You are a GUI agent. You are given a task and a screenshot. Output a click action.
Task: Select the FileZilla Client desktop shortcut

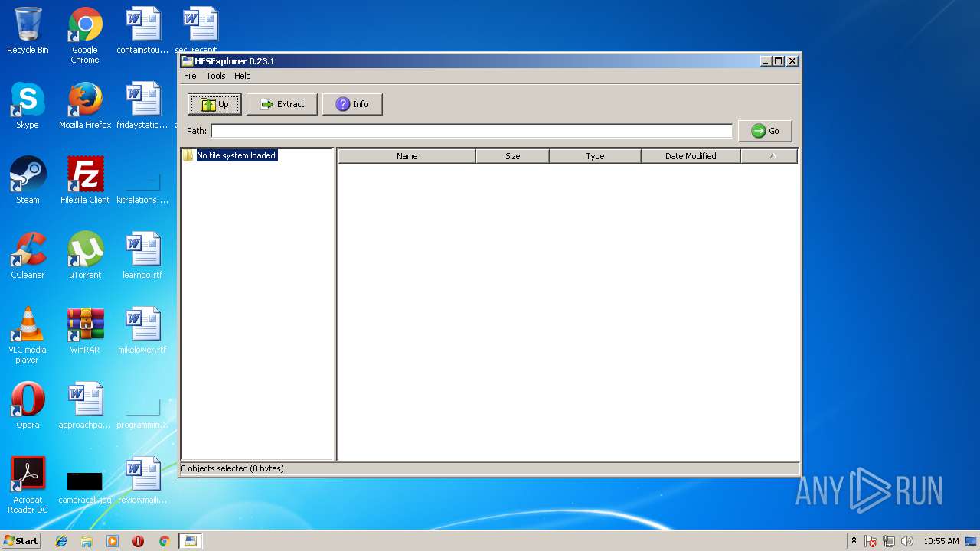[x=85, y=181]
